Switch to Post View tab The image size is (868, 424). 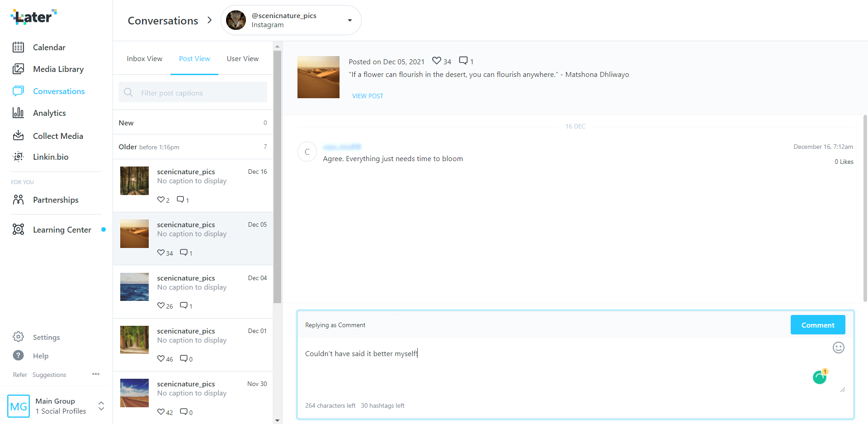[194, 59]
